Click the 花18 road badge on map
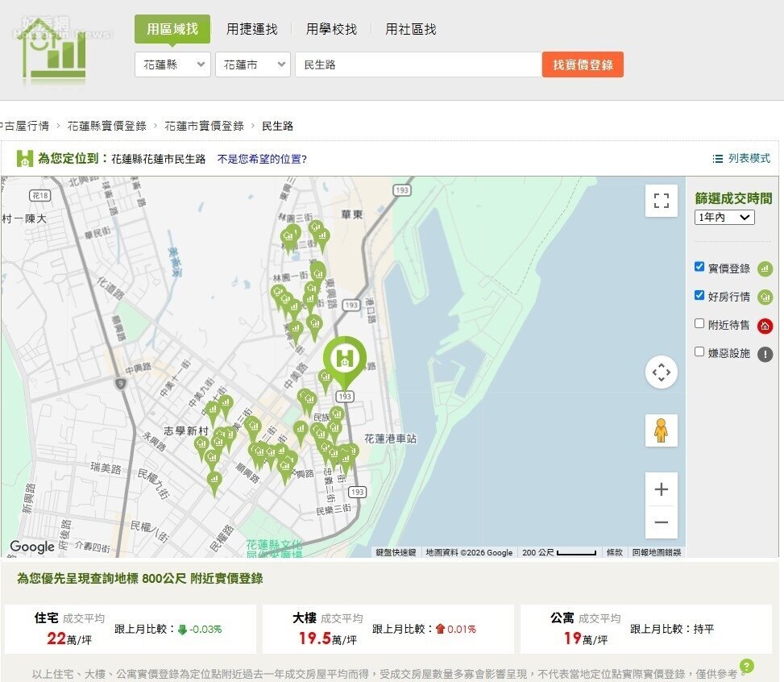 click(40, 196)
